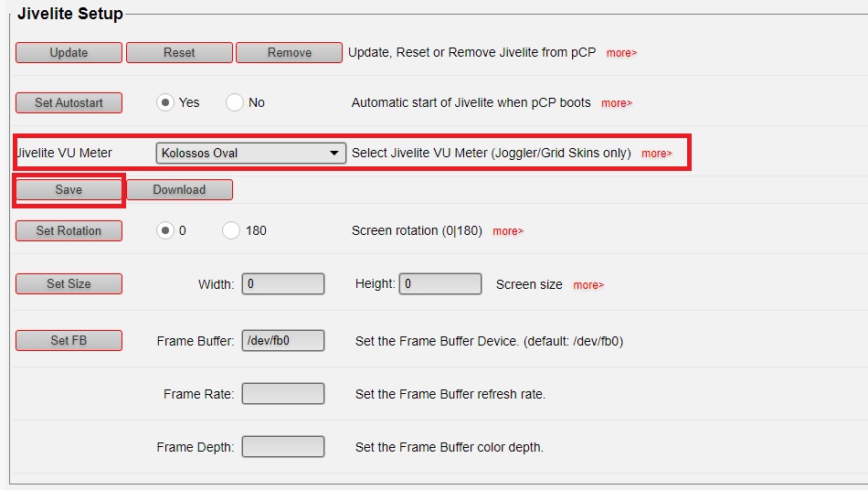The width and height of the screenshot is (868, 490).
Task: Click the 'Jivelite VU Meter' label
Action: (x=64, y=153)
